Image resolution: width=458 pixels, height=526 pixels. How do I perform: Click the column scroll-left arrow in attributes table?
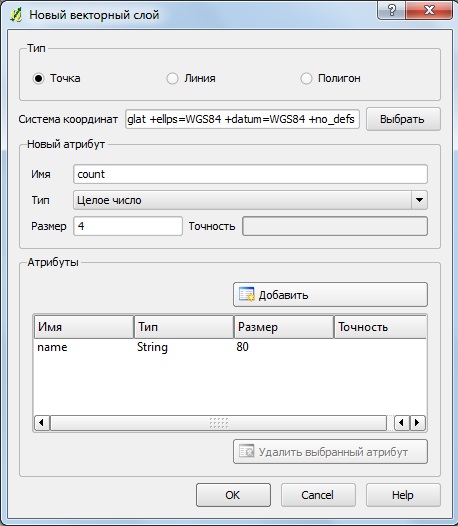click(402, 423)
